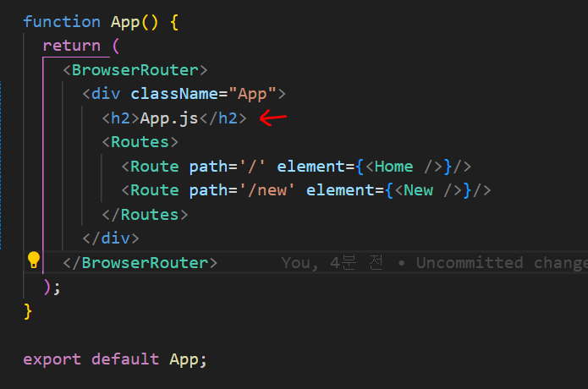
Task: Click 'Route' on the path='/' line
Action: tap(154, 167)
